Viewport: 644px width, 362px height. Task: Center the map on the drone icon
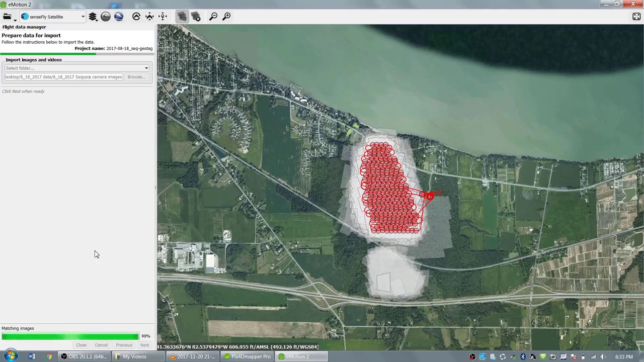click(x=149, y=17)
